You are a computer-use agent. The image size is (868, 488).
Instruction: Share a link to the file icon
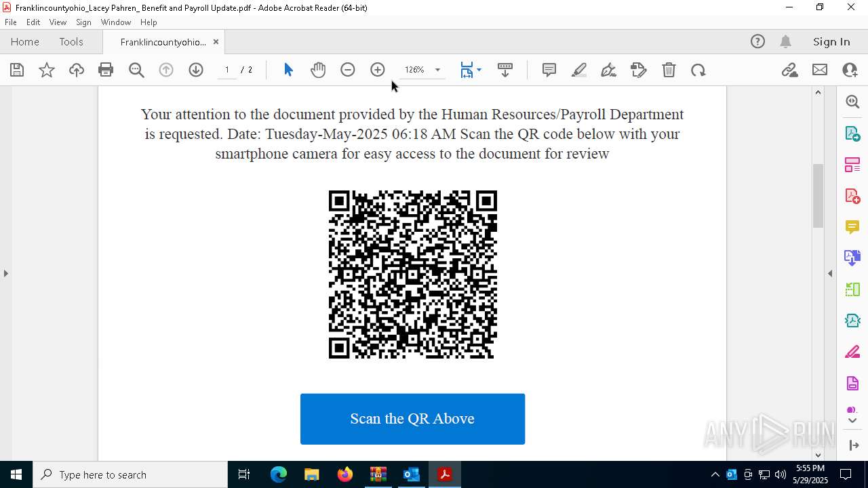[790, 70]
